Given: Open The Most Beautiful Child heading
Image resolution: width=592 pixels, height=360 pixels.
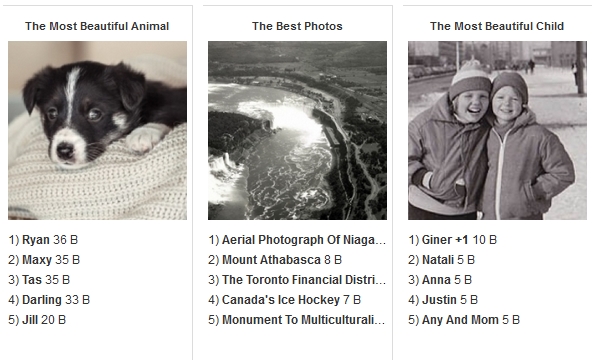Looking at the screenshot, I should [497, 26].
